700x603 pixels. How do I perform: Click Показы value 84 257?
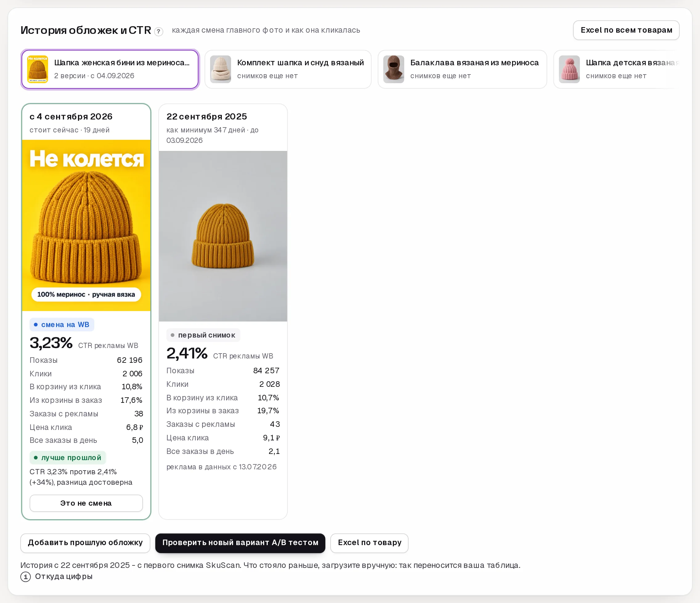(266, 370)
